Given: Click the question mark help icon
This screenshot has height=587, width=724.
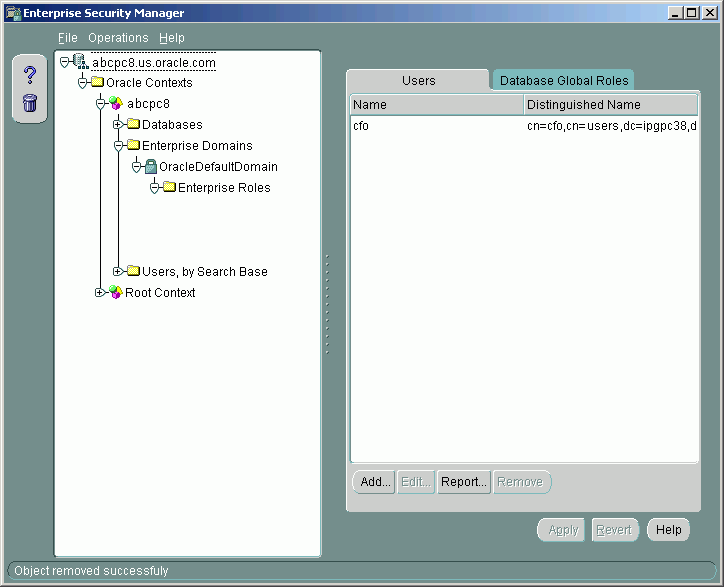Looking at the screenshot, I should (x=30, y=75).
